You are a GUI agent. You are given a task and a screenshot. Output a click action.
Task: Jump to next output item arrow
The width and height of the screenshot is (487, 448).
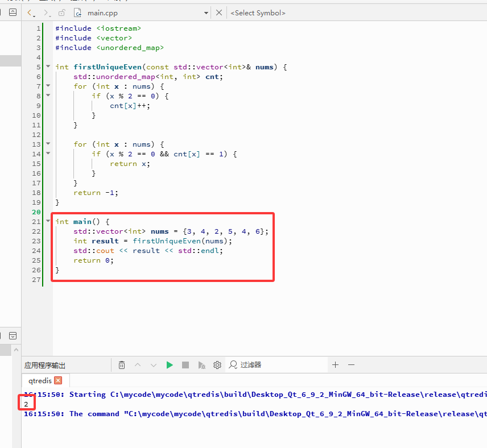(x=154, y=365)
